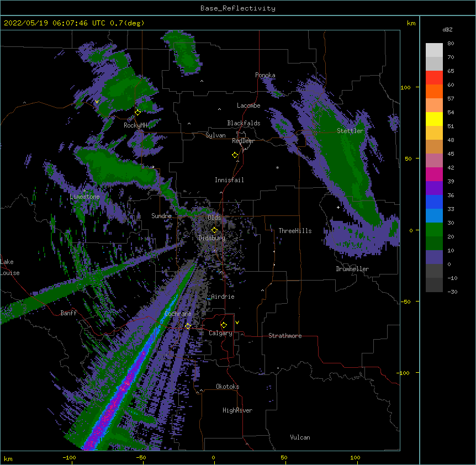Pick the magenta 42 dBZ legend swatch
The height and width of the screenshot is (465, 476).
click(x=434, y=174)
